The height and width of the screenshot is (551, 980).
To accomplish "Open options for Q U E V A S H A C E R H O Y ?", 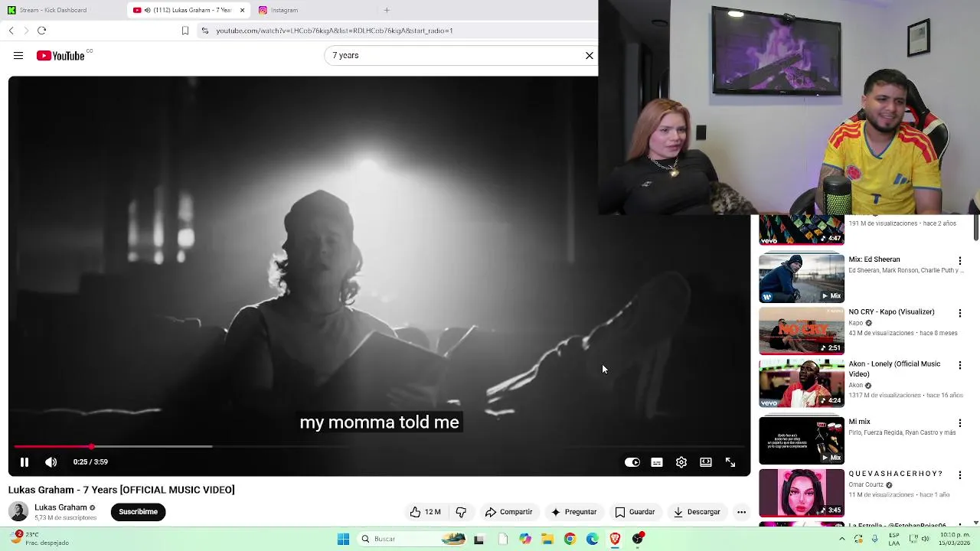I will 960,475.
